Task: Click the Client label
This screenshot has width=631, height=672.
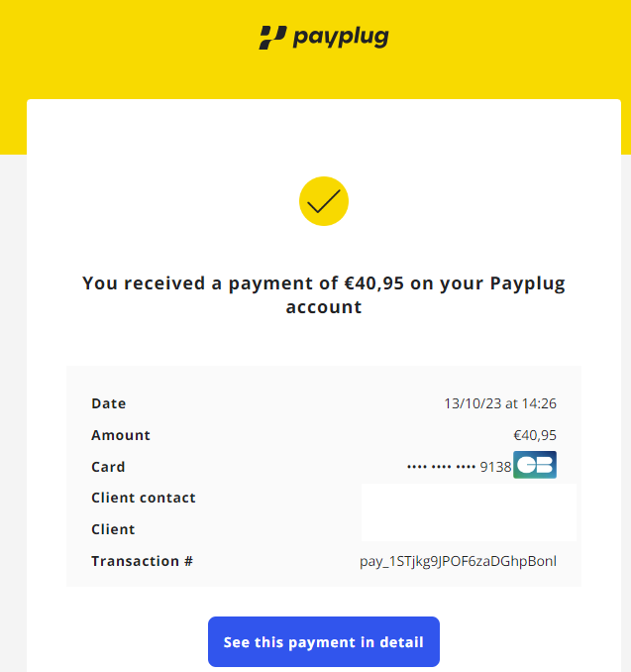Action: [x=113, y=529]
